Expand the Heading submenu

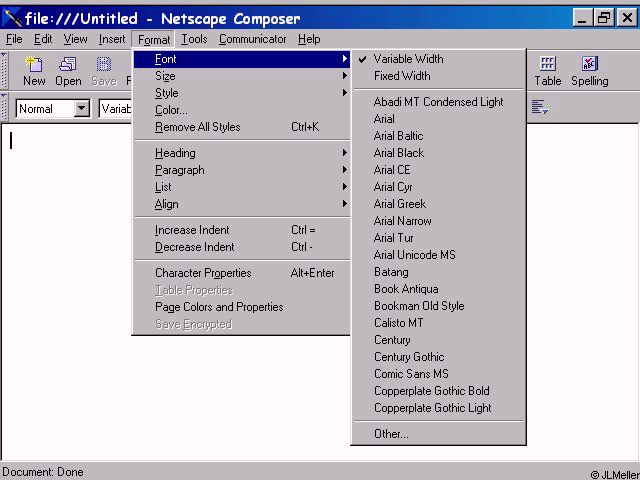[242, 153]
